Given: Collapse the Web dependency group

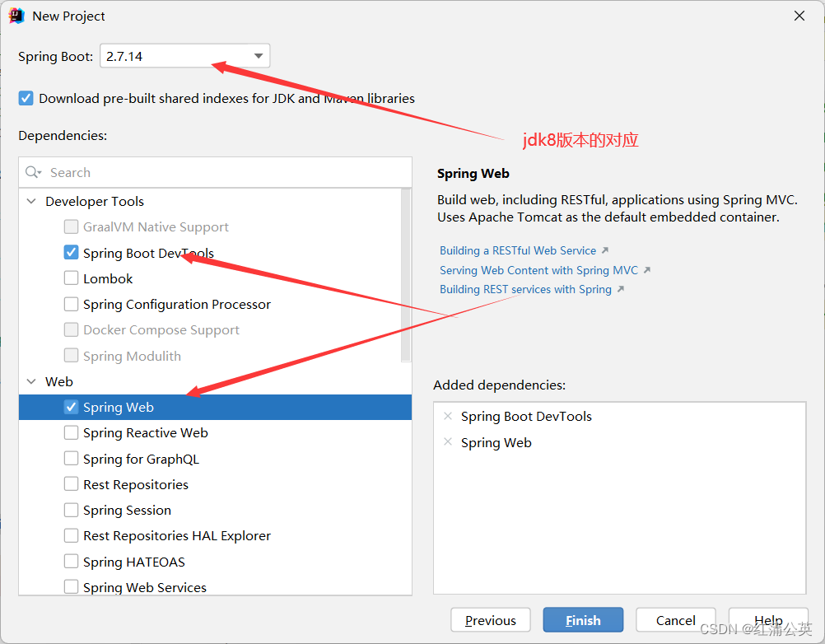Looking at the screenshot, I should click(31, 381).
